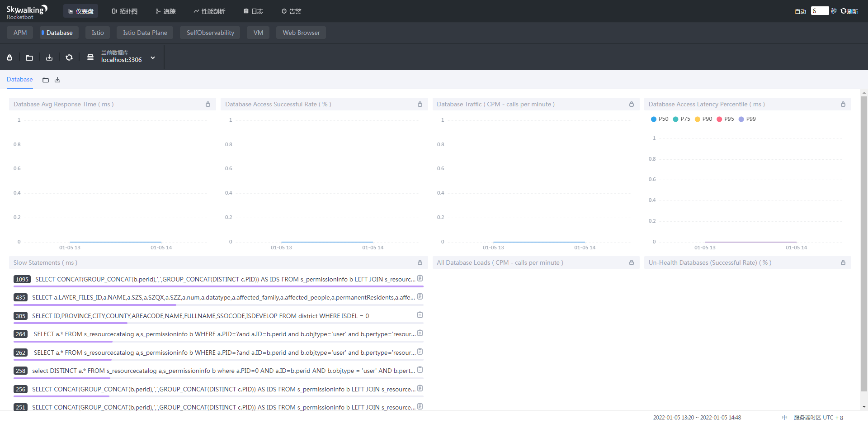Open the time range selector at bottom
This screenshot has height=424, width=868.
697,418
